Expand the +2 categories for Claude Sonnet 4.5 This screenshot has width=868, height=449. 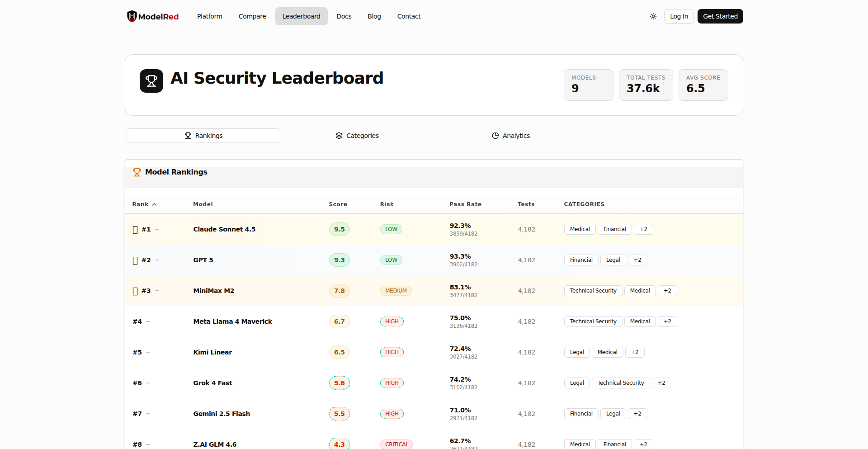643,229
